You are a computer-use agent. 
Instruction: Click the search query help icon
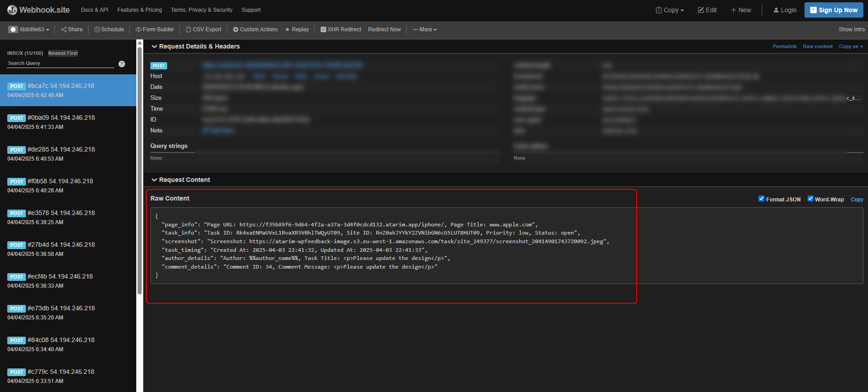coord(122,64)
